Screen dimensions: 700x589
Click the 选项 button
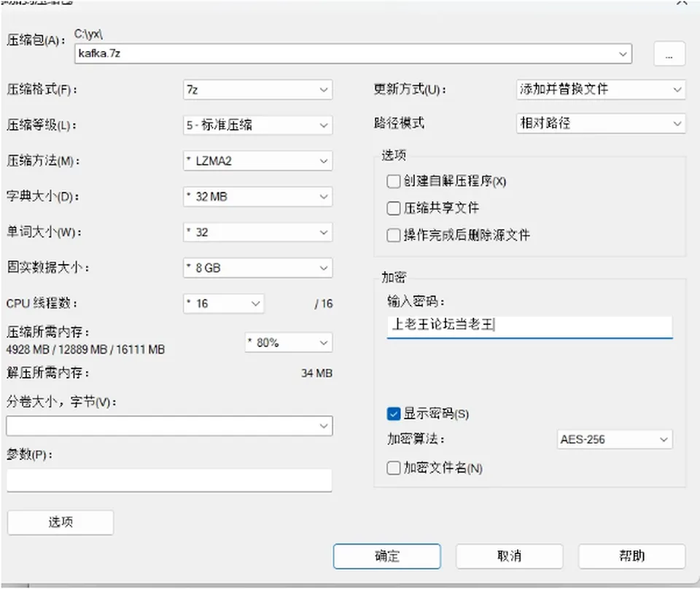coord(61,522)
